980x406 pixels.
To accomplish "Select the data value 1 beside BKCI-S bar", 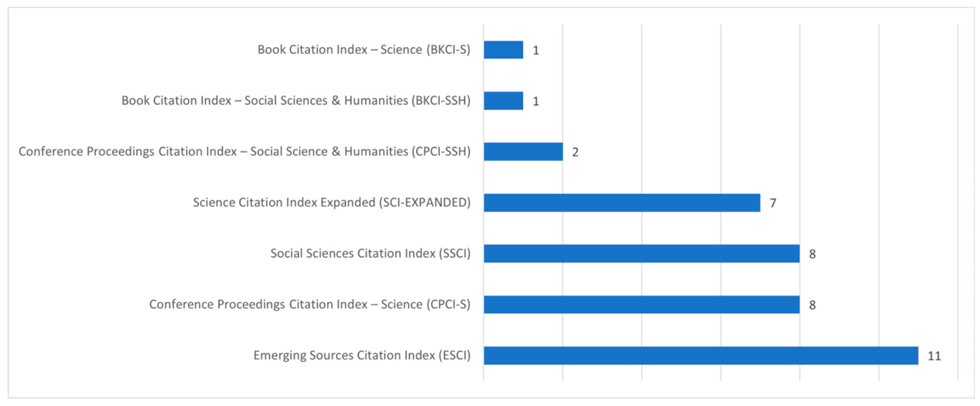I will [536, 50].
